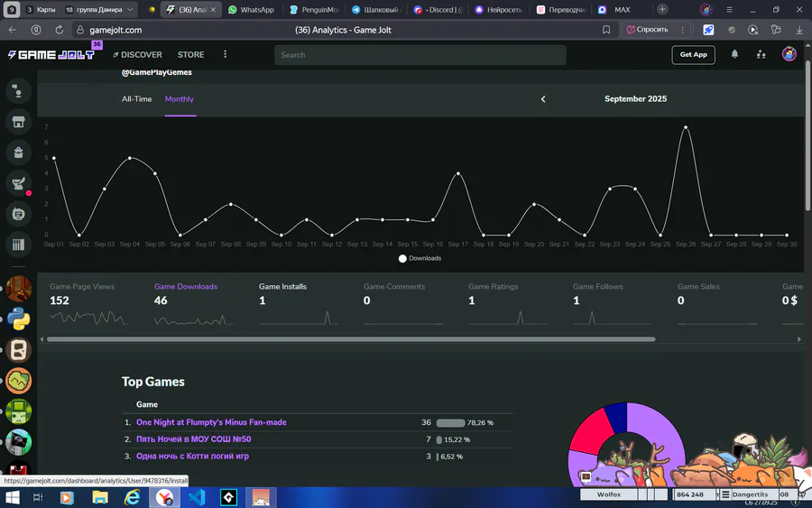Screen dimensions: 812x508
Task: Open the backpack icon in left sidebar
Action: tap(18, 152)
